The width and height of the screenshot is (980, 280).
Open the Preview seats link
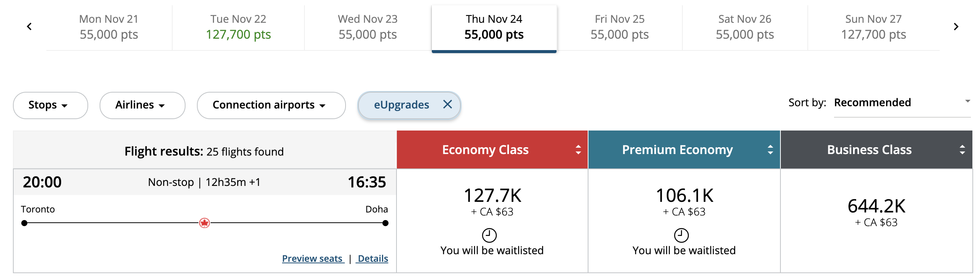click(312, 259)
